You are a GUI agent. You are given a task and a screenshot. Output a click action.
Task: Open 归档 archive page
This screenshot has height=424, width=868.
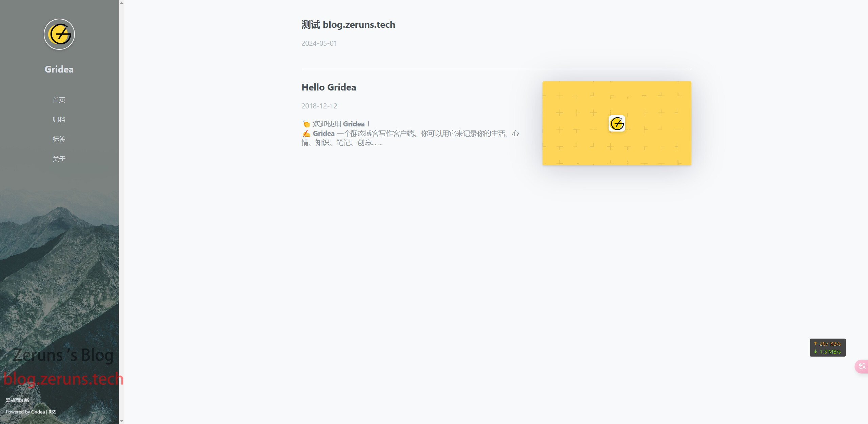coord(59,119)
